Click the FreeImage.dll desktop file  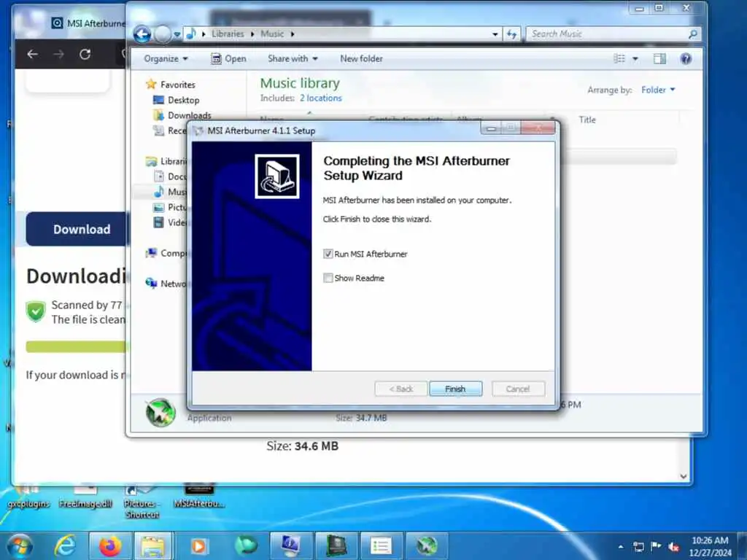(85, 497)
